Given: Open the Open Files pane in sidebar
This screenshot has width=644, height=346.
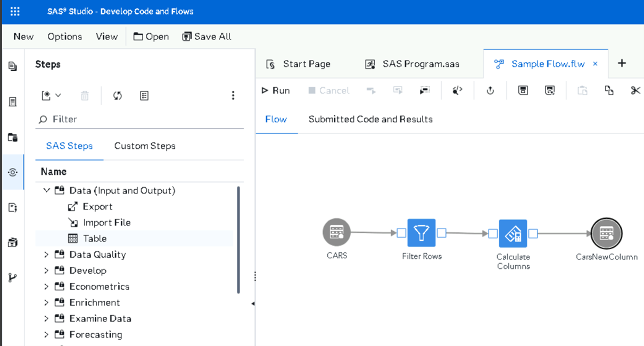Looking at the screenshot, I should 13,66.
